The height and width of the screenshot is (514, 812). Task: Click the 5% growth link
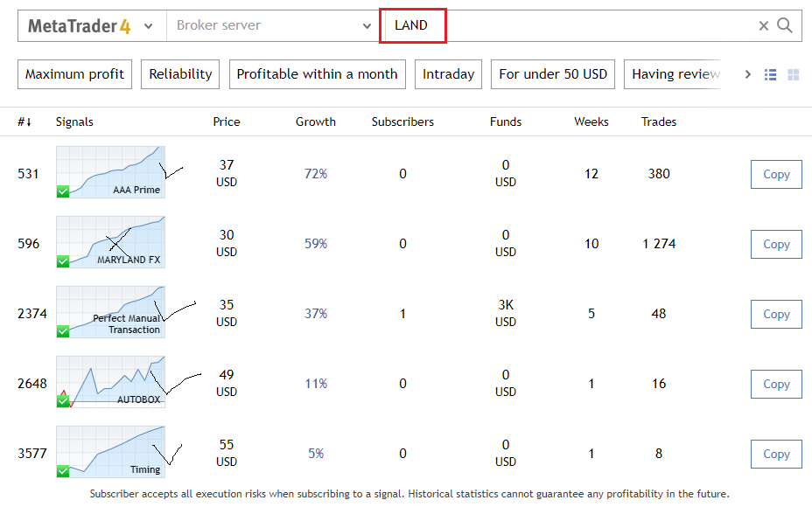316,454
